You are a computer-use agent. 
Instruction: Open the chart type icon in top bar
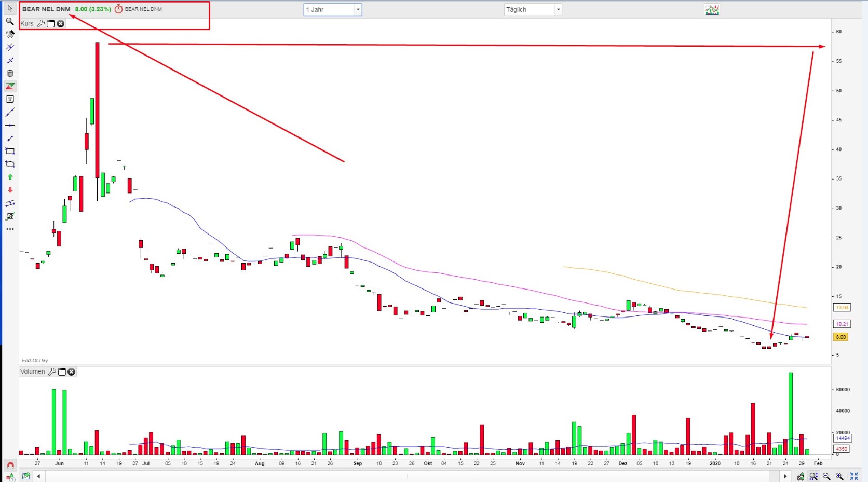click(712, 9)
